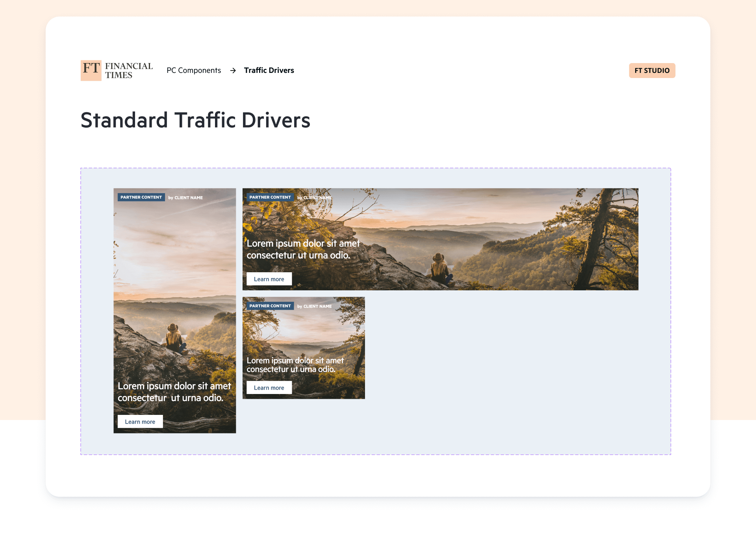Click the FT Financial Times logo
756x539 pixels.
(117, 71)
